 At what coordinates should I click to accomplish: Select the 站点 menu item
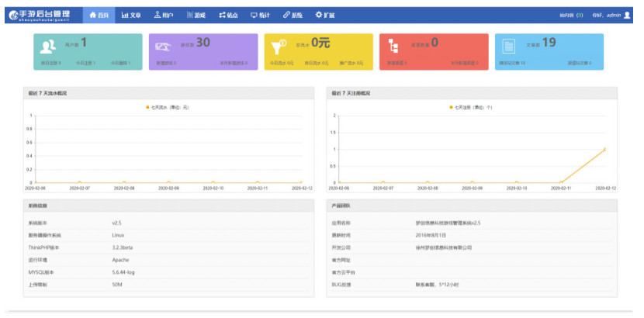click(228, 15)
